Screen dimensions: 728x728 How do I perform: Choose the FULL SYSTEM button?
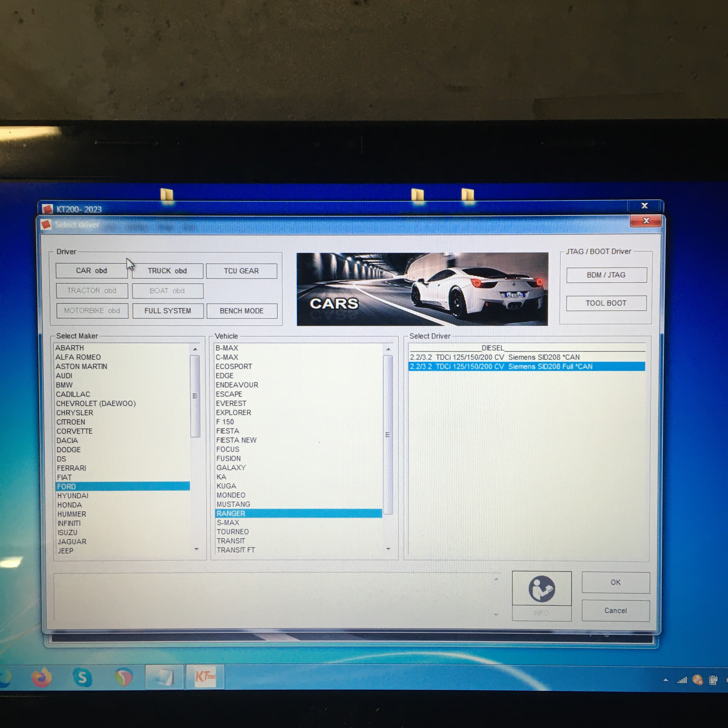168,311
